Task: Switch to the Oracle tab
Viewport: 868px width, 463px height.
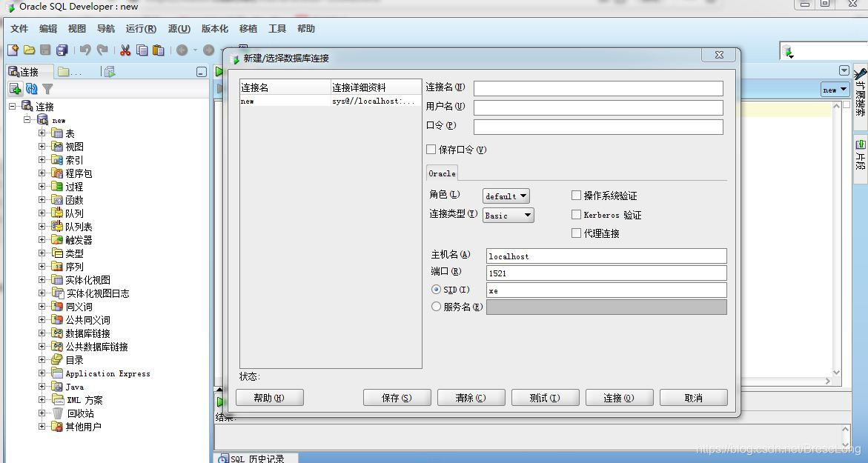Action: (442, 173)
